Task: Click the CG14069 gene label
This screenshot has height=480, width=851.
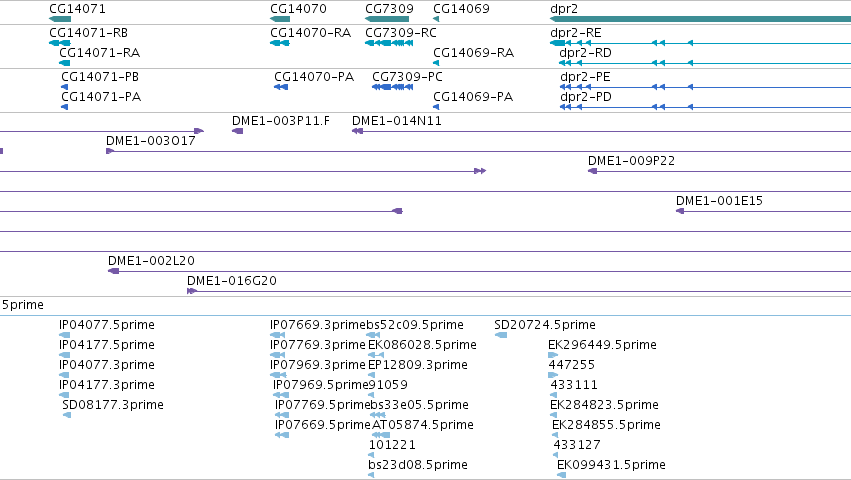Action: (461, 9)
